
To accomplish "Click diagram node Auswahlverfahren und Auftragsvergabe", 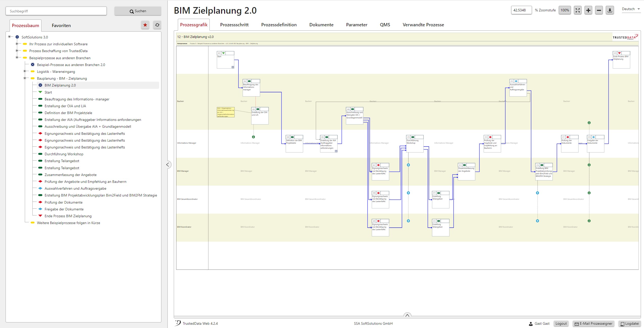I will pos(518,88).
